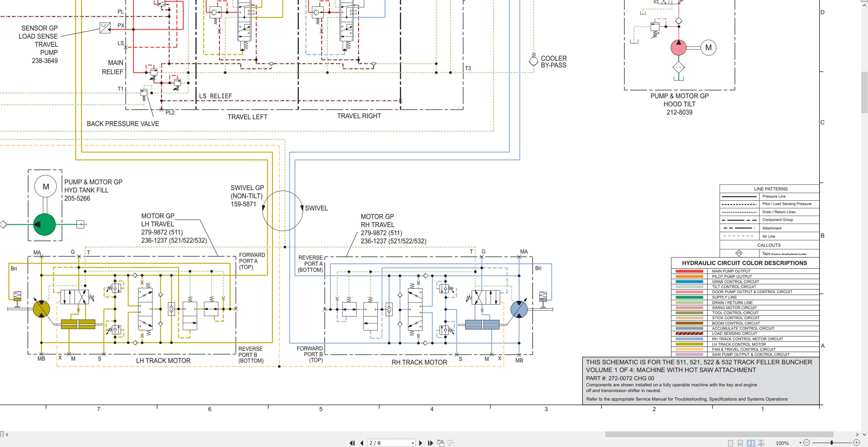Click the cooler by-pass check valve symbol
Screen dimensions: 868x447
click(x=533, y=60)
